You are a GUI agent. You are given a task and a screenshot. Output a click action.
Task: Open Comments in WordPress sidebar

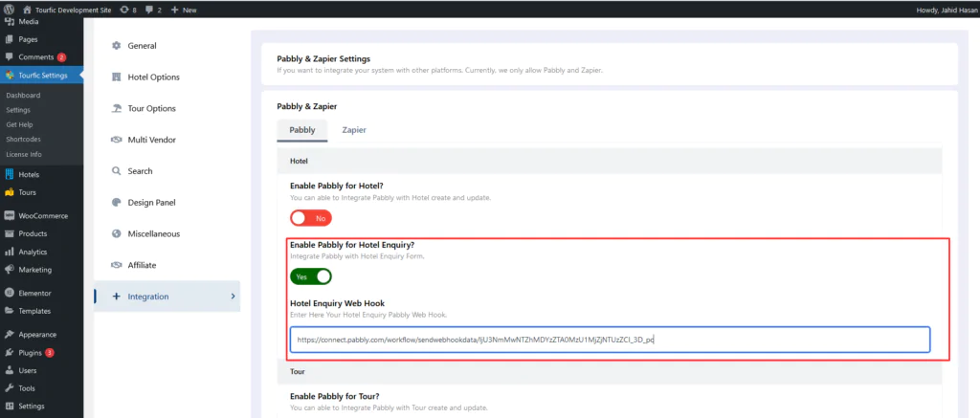(x=35, y=56)
